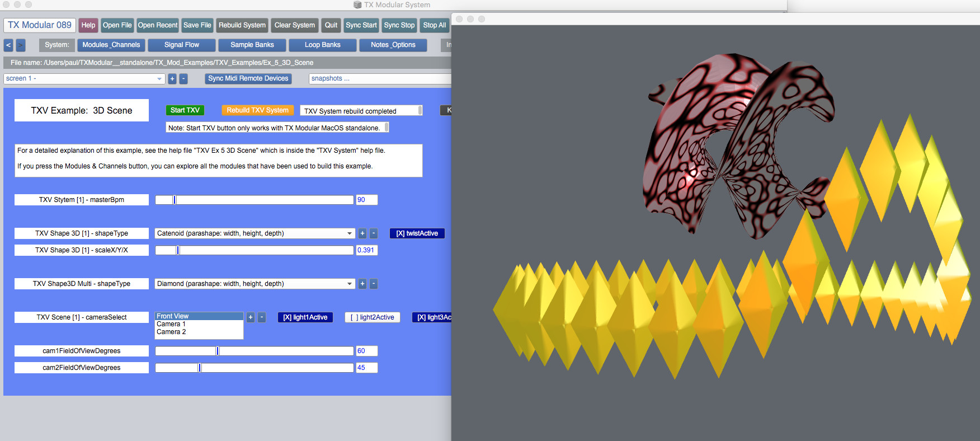Enable the light2Active toggle
The image size is (980, 441).
click(x=372, y=317)
